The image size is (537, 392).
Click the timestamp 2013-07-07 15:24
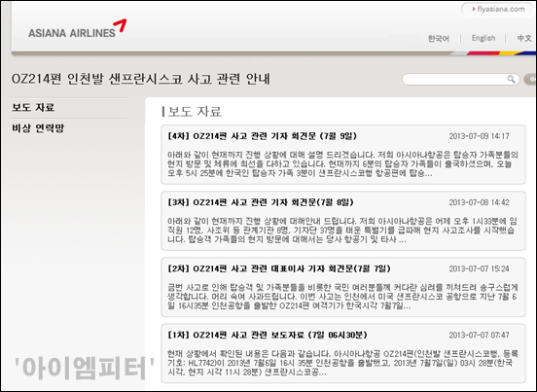(x=479, y=268)
